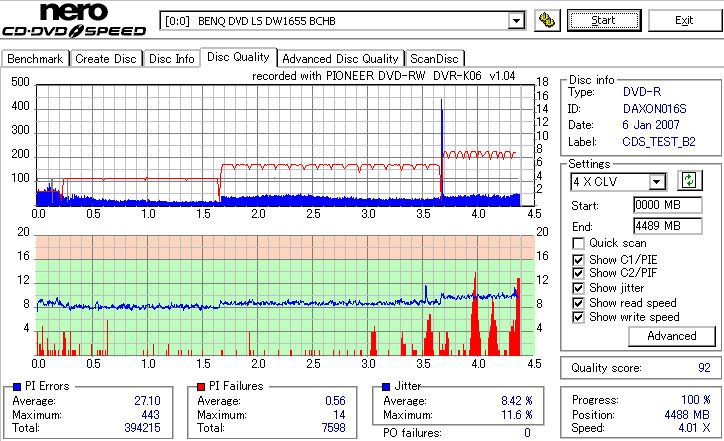Click the disc type DVD-R value
The image size is (724, 441).
coord(642,91)
